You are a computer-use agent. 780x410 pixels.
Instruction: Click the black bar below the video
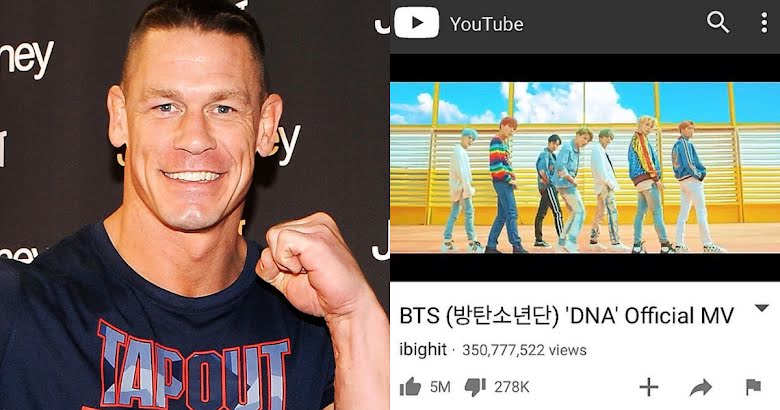click(585, 268)
